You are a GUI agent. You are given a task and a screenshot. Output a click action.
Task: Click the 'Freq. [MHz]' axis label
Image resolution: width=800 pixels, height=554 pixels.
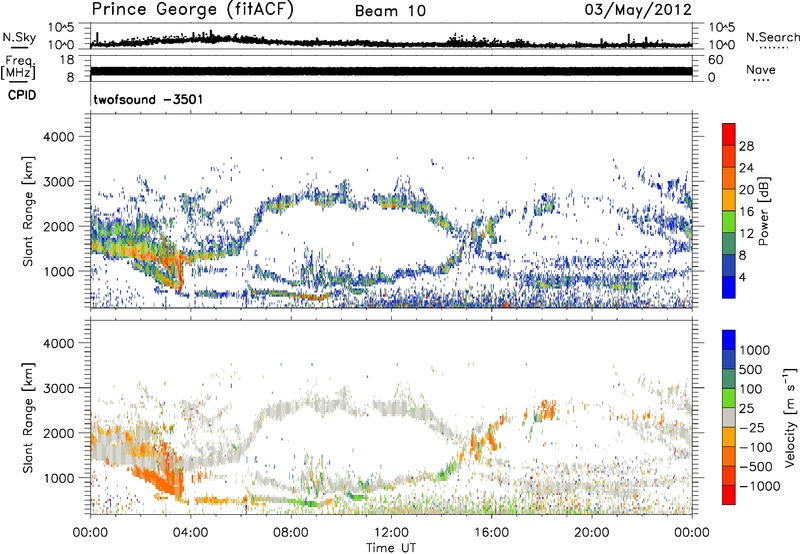point(18,67)
